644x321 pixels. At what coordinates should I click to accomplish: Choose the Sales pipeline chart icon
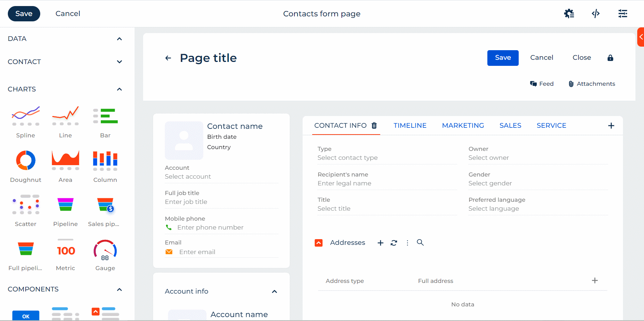pos(105,205)
